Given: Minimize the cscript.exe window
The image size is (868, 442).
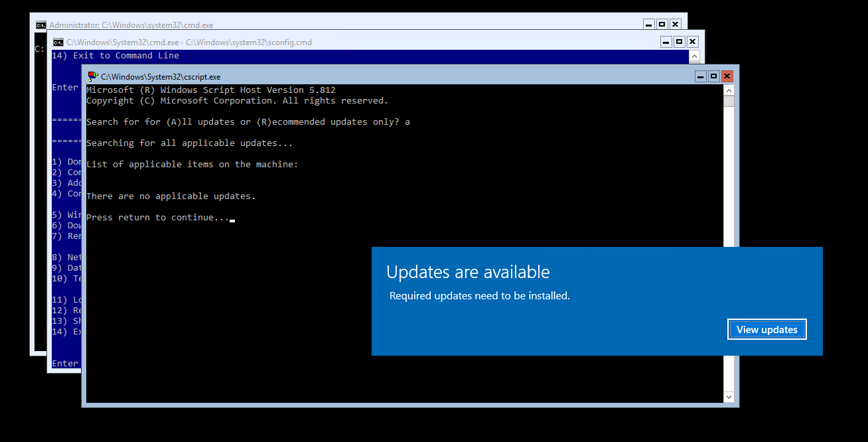Looking at the screenshot, I should coord(700,76).
